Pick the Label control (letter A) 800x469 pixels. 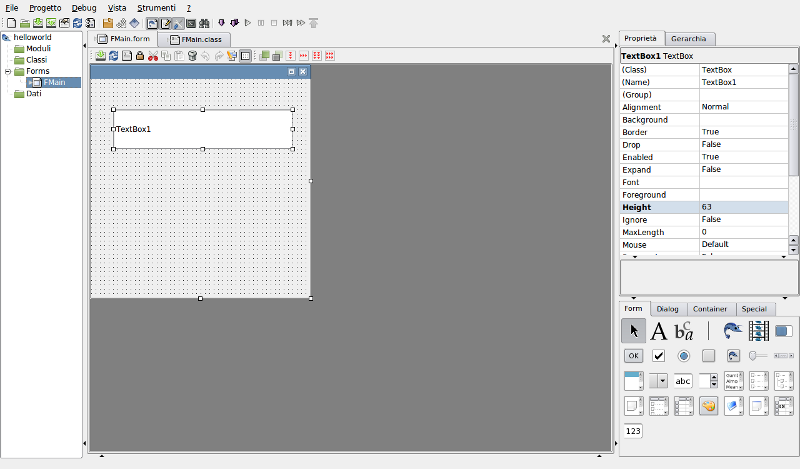pos(659,331)
